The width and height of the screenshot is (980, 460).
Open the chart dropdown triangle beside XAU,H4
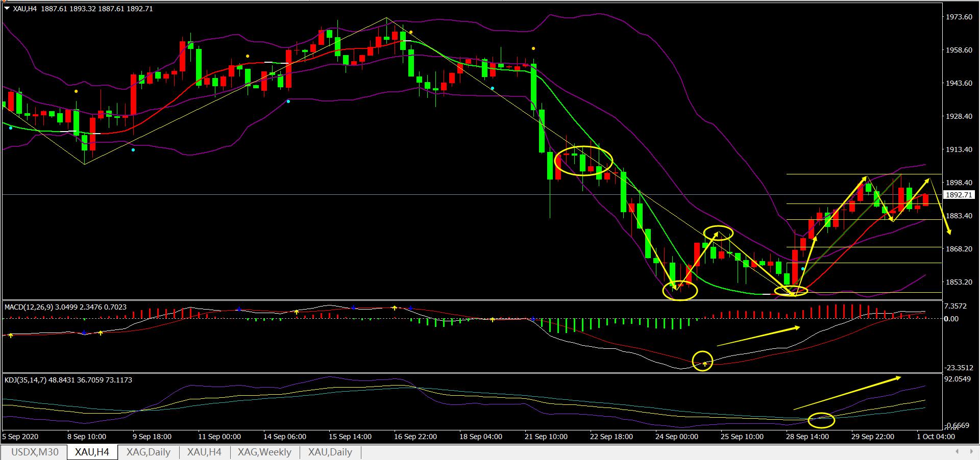click(x=7, y=8)
